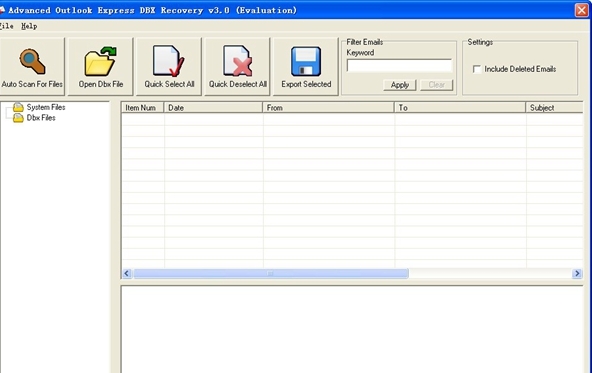Click the application icon in title bar

tap(2, 10)
